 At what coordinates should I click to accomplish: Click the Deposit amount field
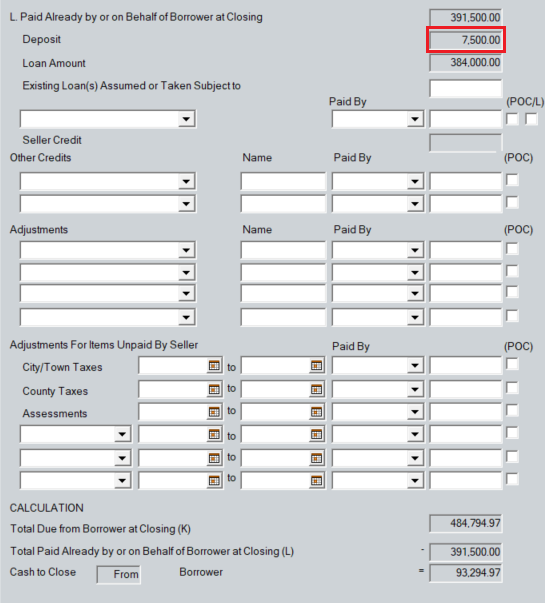coord(465,40)
